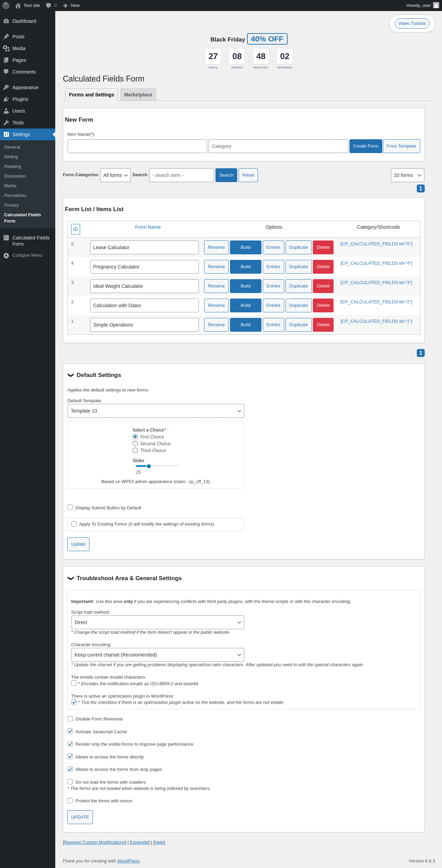Click the Posts pin icon

(x=6, y=37)
